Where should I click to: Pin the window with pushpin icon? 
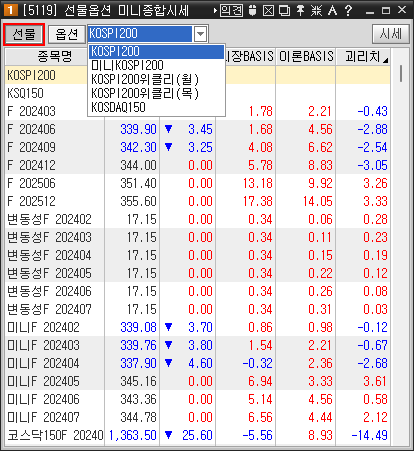(300, 11)
